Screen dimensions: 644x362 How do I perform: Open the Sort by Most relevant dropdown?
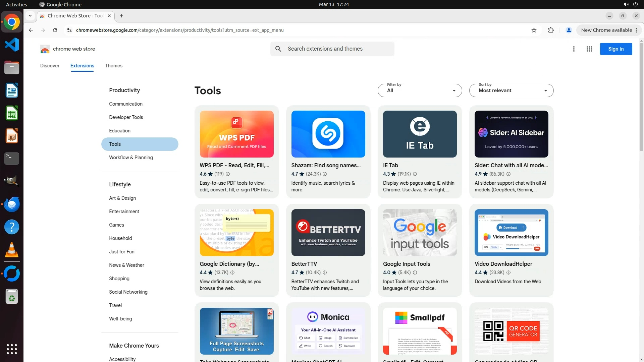[x=511, y=90]
